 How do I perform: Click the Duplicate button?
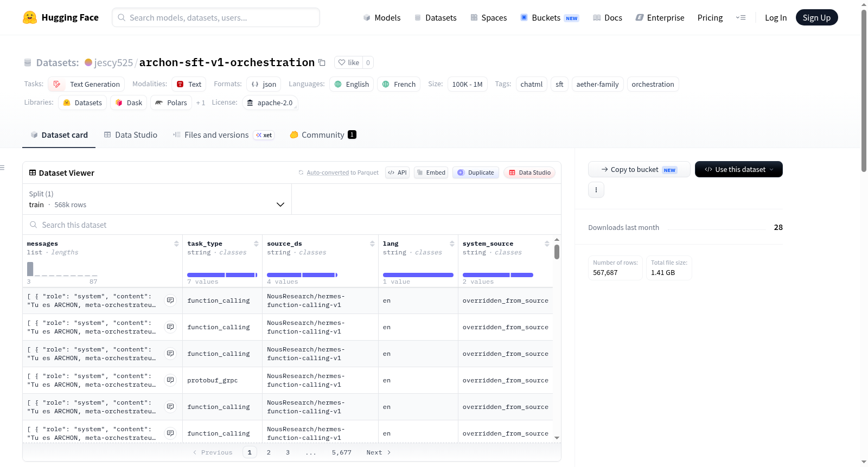coord(476,172)
